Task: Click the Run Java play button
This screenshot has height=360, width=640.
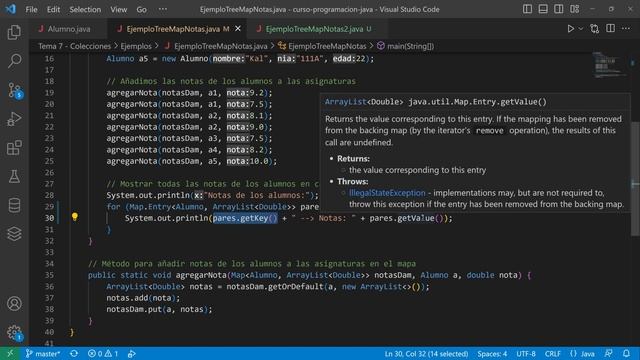Action: (570, 29)
